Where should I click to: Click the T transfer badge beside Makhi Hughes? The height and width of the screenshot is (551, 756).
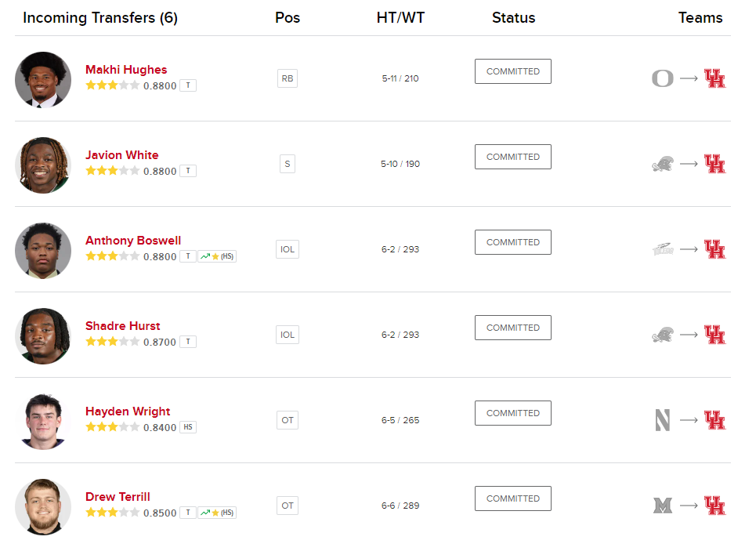(188, 85)
